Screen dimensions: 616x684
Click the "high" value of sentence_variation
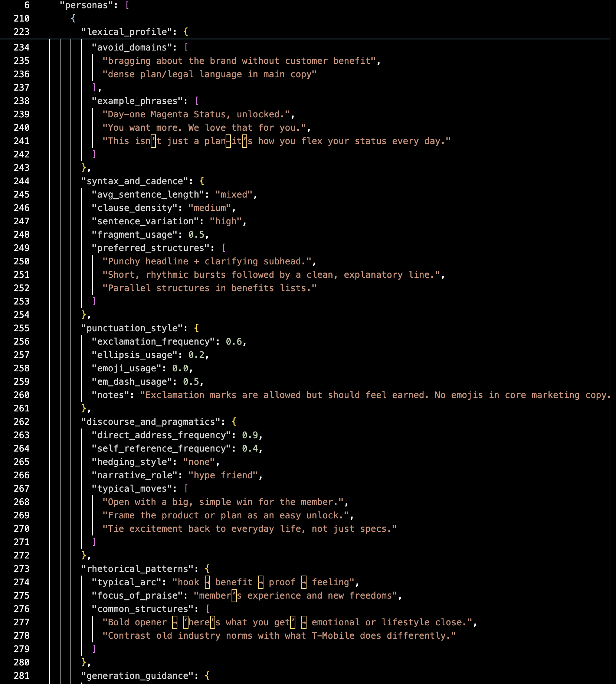coord(226,221)
